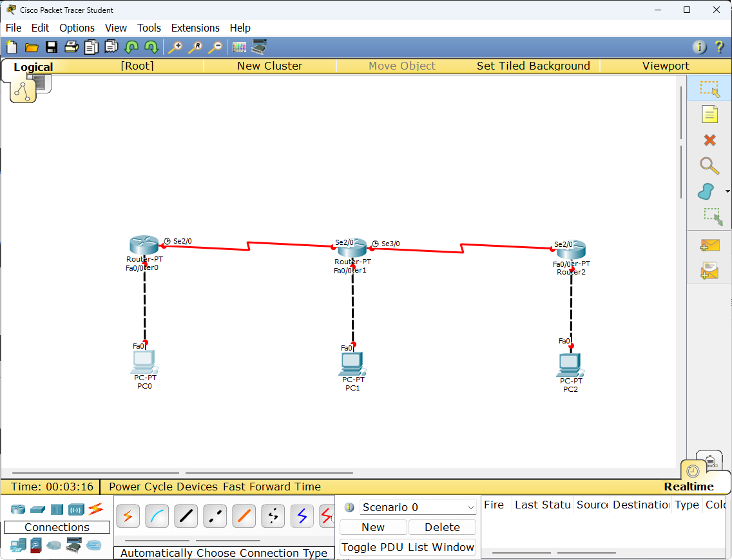Choose the Inspect magnifier tool
Viewport: 732px width, 560px height.
(x=709, y=166)
